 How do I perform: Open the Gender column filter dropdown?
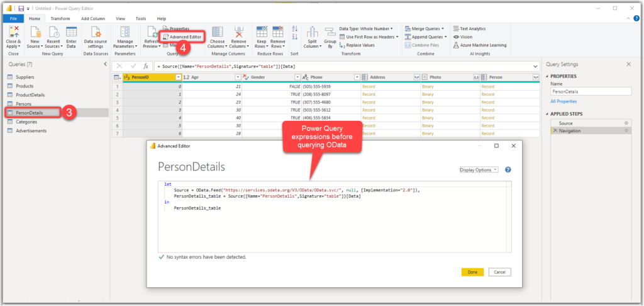pyautogui.click(x=297, y=77)
